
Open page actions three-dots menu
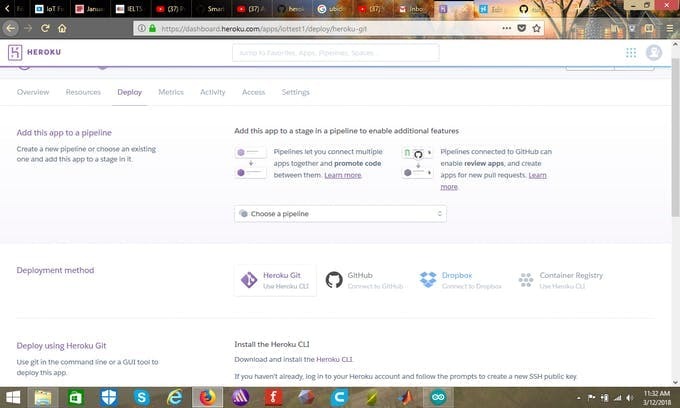click(x=507, y=29)
